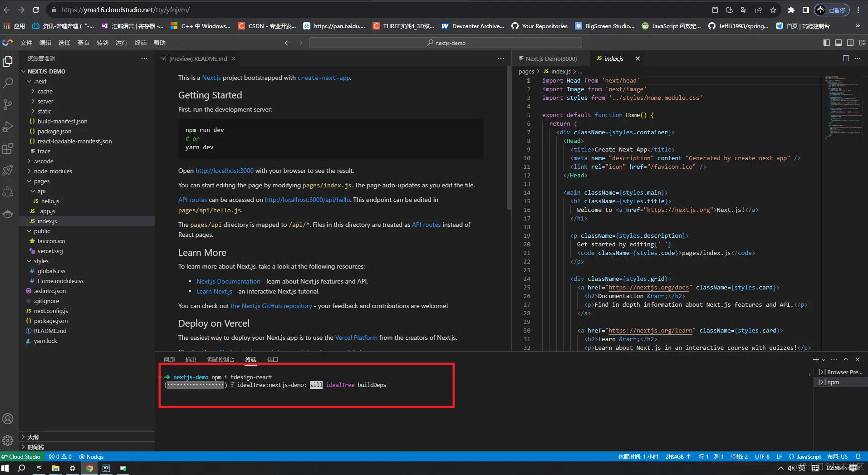Open the Search view in activity bar
This screenshot has width=868, height=475.
click(x=8, y=83)
